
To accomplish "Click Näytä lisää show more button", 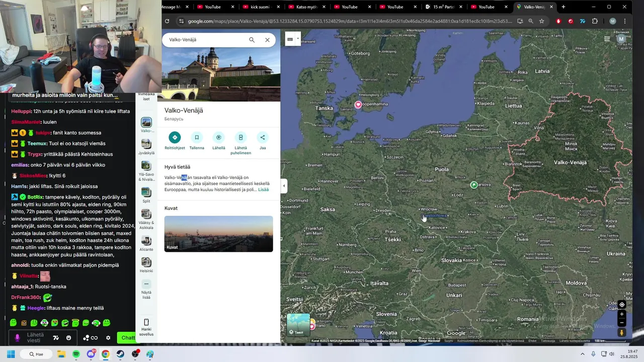I will click(x=146, y=289).
